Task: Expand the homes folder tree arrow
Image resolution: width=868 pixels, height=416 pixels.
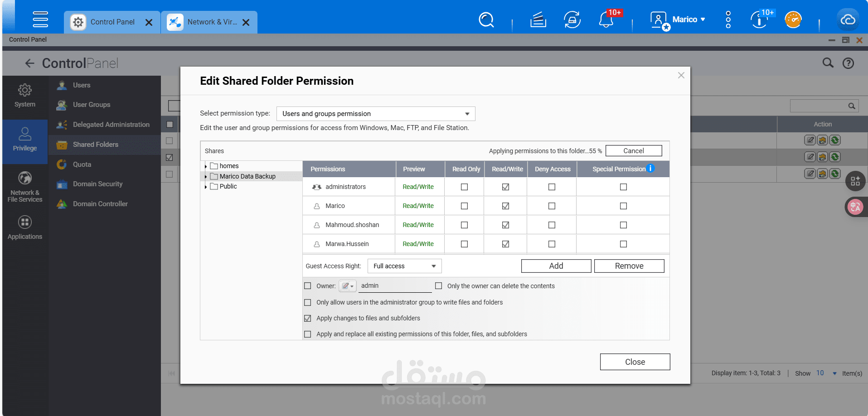Action: (x=206, y=166)
